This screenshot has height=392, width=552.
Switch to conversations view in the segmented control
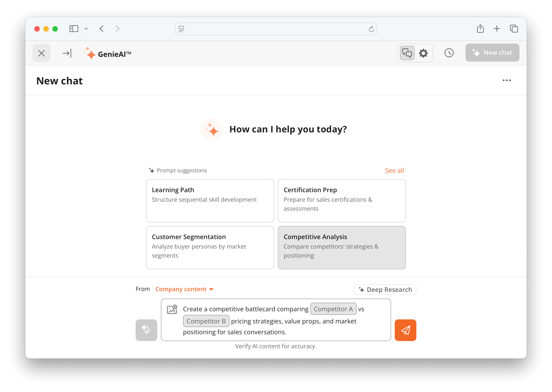pos(407,53)
